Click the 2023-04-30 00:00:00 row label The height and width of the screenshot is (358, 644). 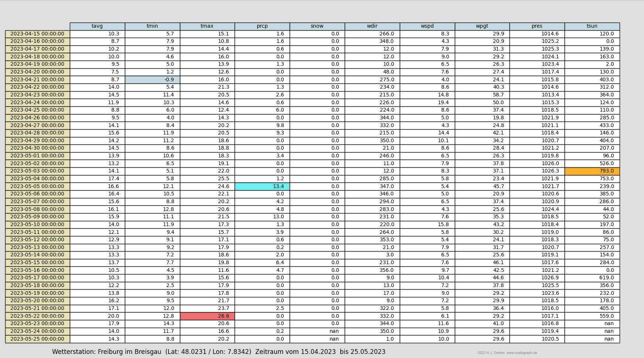(x=37, y=148)
